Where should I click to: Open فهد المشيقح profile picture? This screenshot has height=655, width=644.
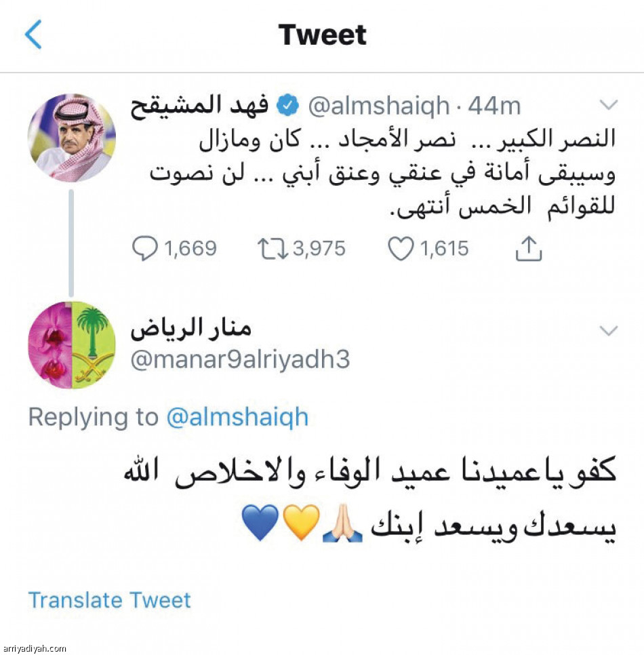coord(72,139)
